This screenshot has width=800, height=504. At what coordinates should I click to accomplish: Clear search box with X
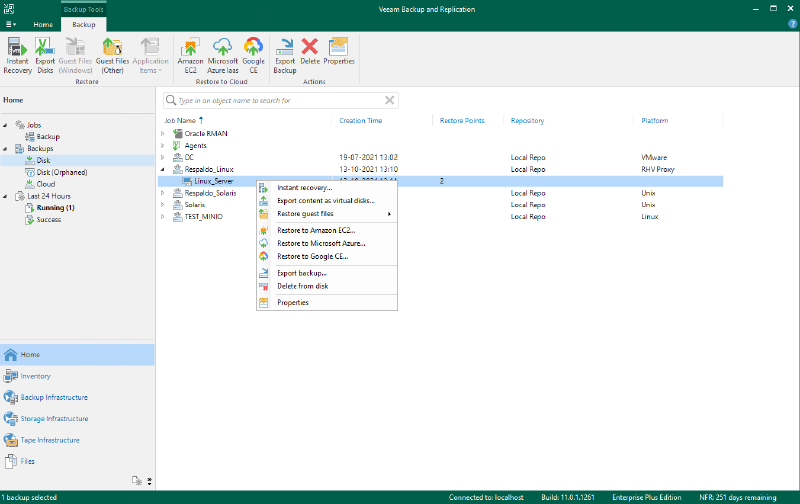(x=389, y=100)
